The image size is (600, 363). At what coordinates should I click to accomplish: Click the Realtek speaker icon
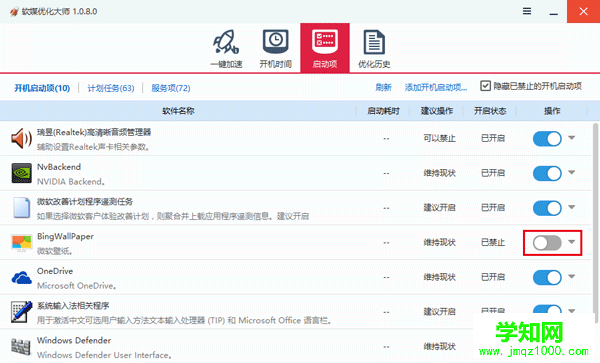21,138
